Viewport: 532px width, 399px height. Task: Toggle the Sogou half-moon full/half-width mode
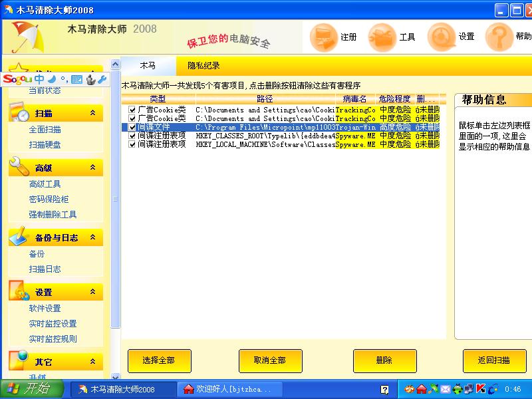click(x=52, y=79)
